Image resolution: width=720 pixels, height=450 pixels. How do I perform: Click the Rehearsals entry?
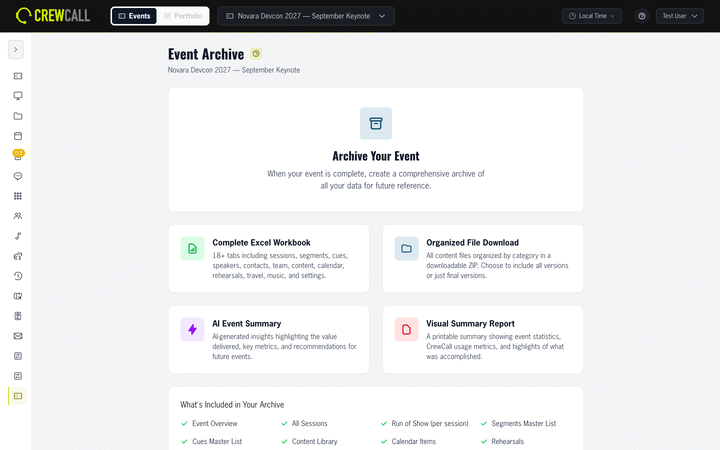pos(507,441)
